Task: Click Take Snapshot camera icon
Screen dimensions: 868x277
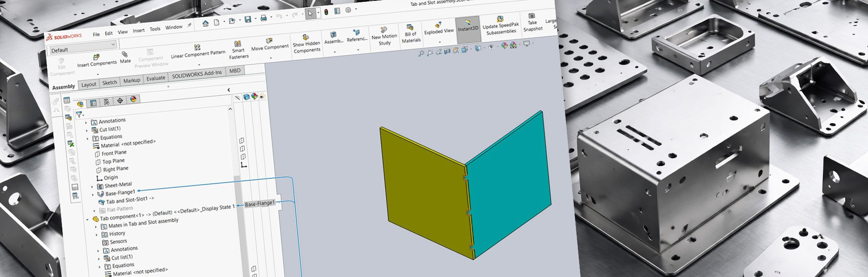Action: [532, 16]
